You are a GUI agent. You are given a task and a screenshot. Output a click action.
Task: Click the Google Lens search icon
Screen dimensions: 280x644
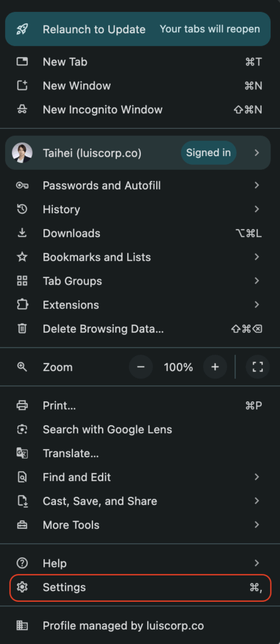[22, 430]
